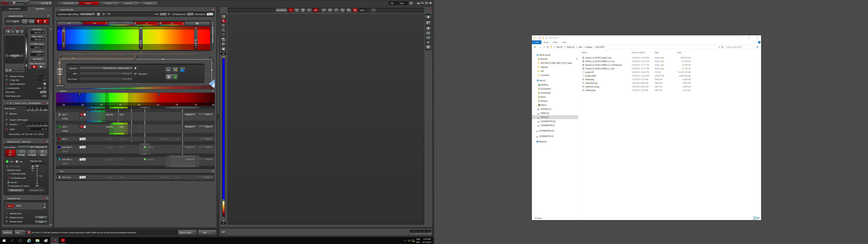Zoom in using the magnifier plus icon
Viewport: 868px width, 244px height.
click(349, 10)
